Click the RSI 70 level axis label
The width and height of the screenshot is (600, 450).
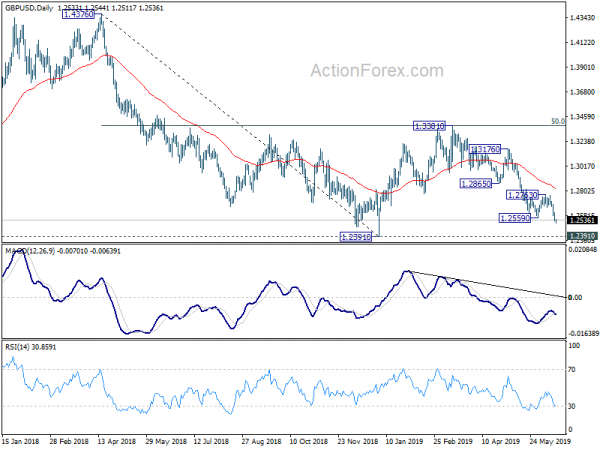coord(572,370)
